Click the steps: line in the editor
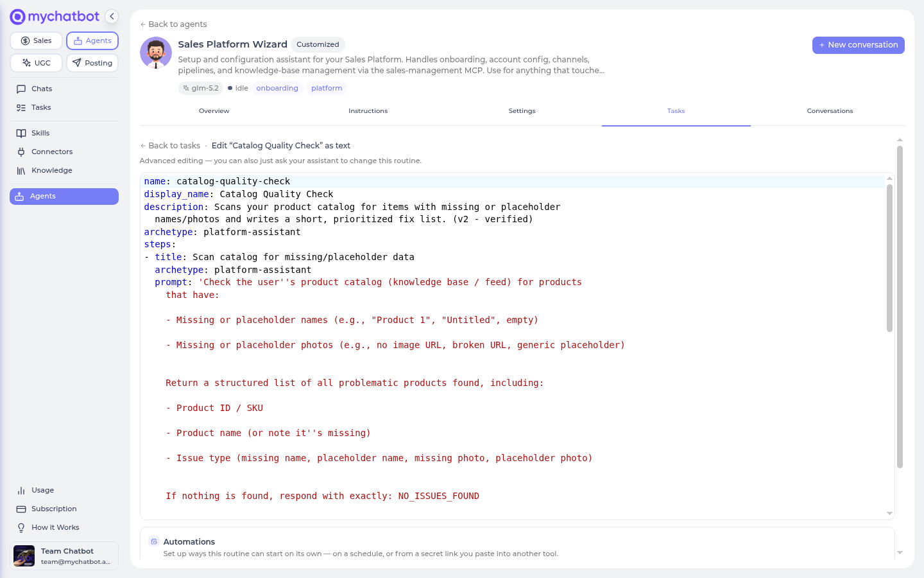The image size is (924, 578). (x=513, y=245)
